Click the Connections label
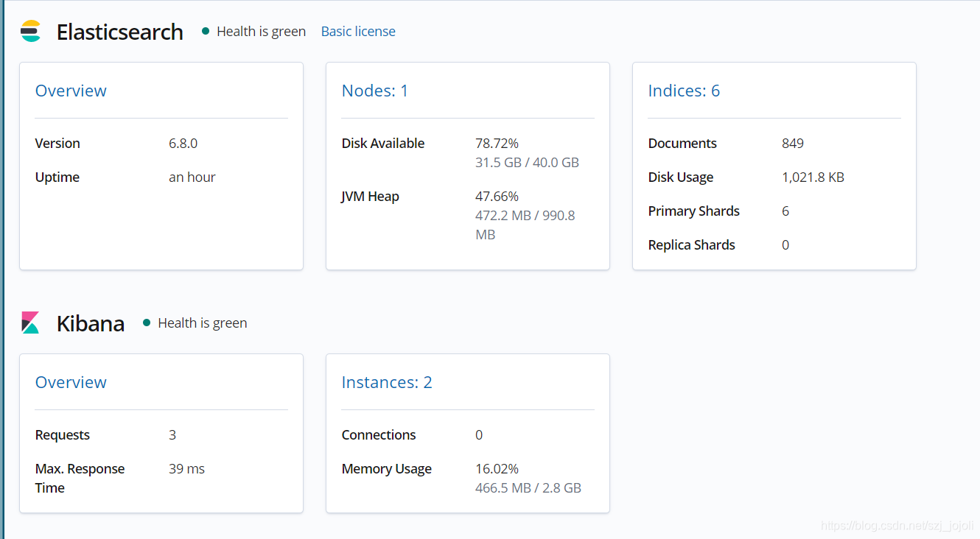This screenshot has width=980, height=539. coord(379,434)
